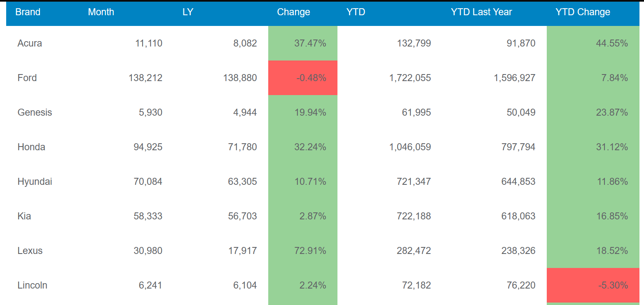Viewport: 644px width, 305px height.
Task: Click the Honda brand cell
Action: click(31, 147)
